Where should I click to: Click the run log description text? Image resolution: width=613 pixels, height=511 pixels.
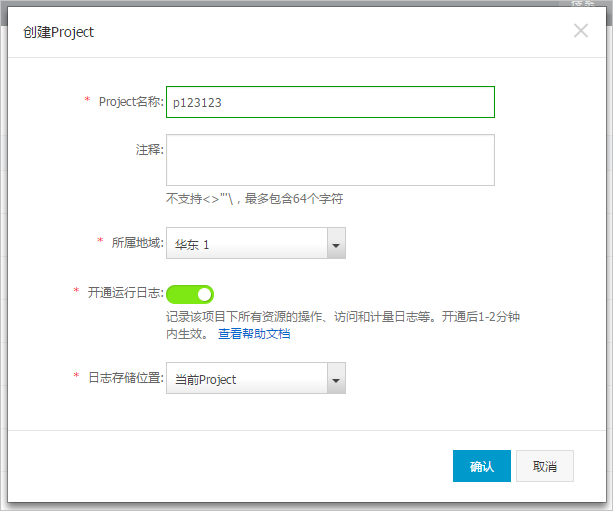click(x=343, y=325)
